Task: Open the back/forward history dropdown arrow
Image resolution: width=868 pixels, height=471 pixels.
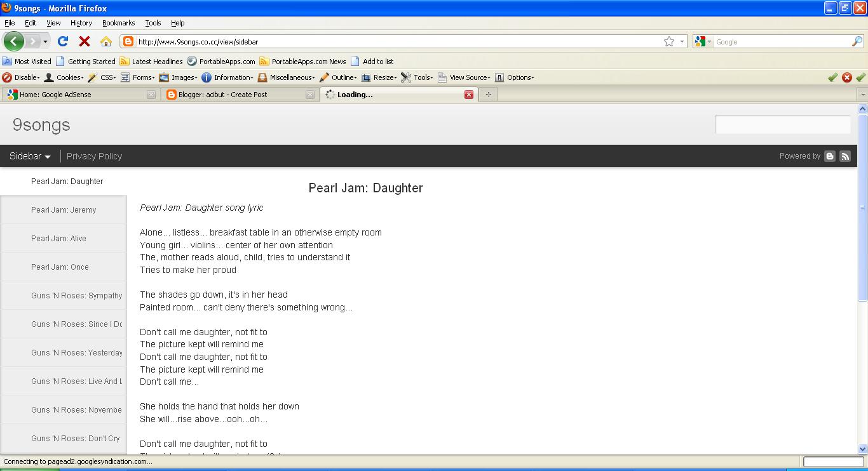Action: point(45,42)
